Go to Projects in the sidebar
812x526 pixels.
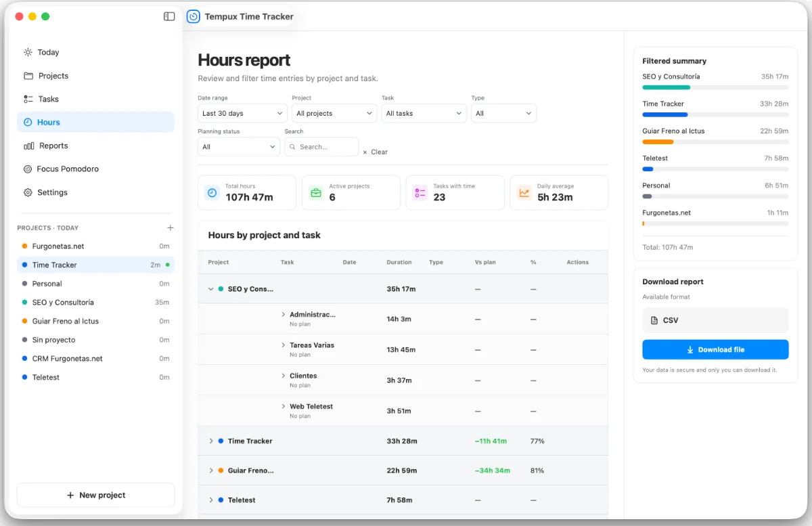point(95,76)
